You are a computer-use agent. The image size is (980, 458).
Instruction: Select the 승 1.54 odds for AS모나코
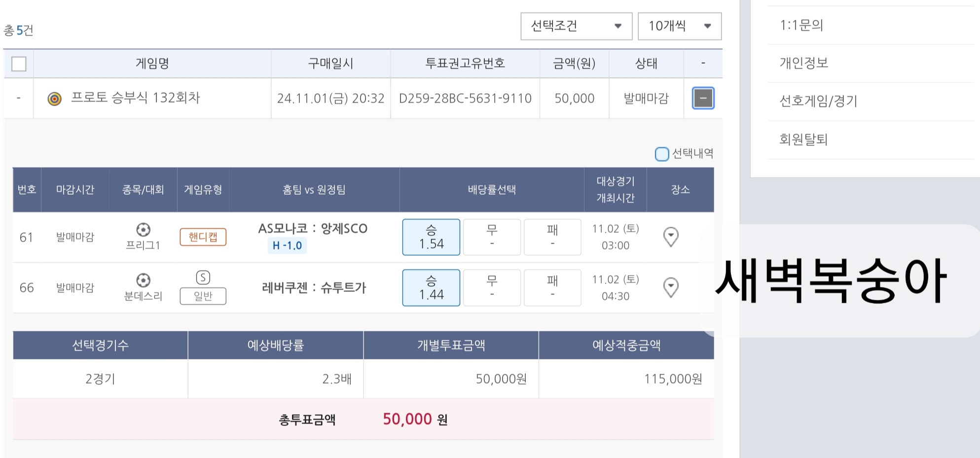pos(431,237)
